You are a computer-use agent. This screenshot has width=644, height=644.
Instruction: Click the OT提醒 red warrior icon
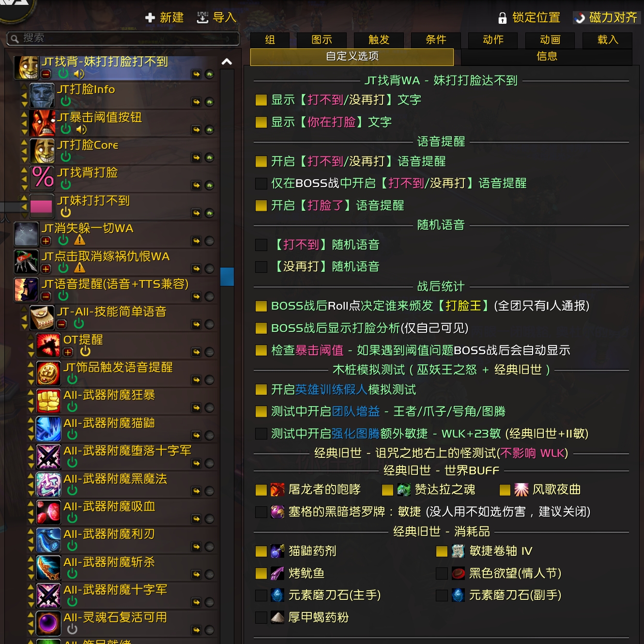[x=48, y=346]
